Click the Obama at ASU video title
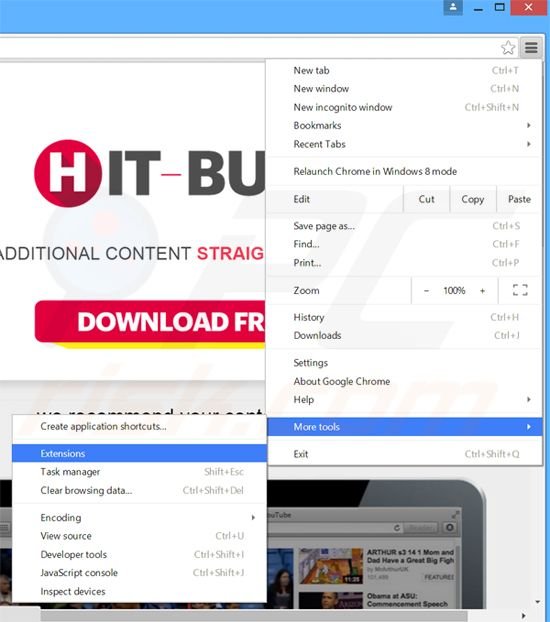Image resolution: width=550 pixels, height=622 pixels. tap(408, 600)
